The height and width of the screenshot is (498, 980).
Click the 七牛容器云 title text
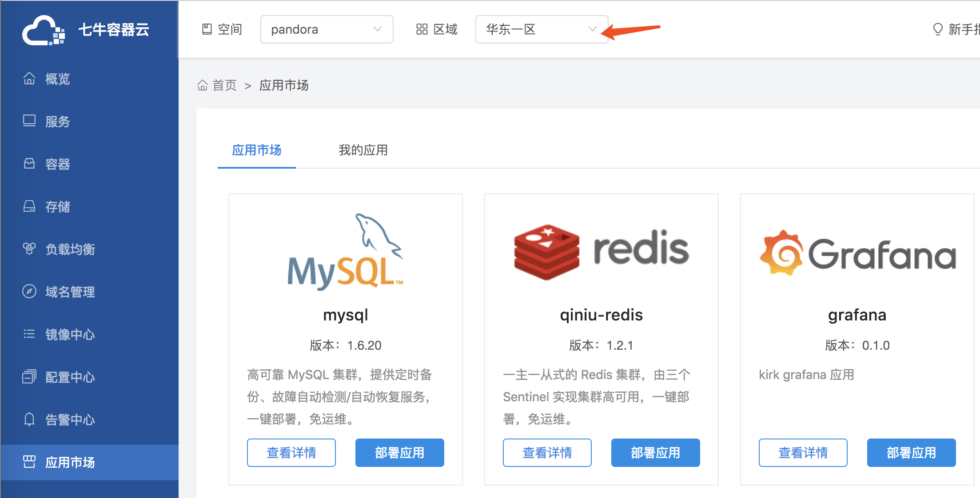[114, 30]
